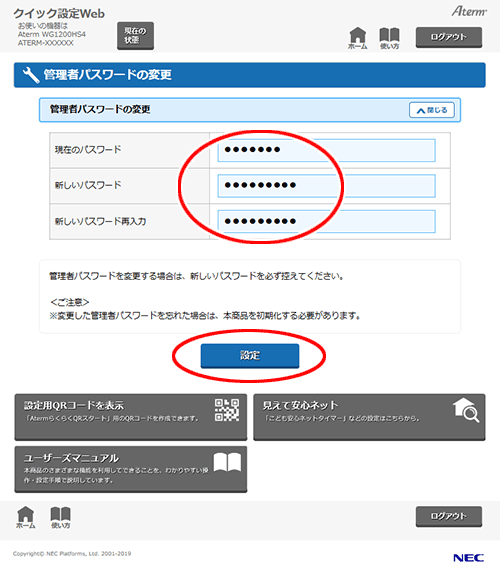Viewport: 500px width, 574px height.
Task: Click the house magnifier icon
Action: [466, 410]
